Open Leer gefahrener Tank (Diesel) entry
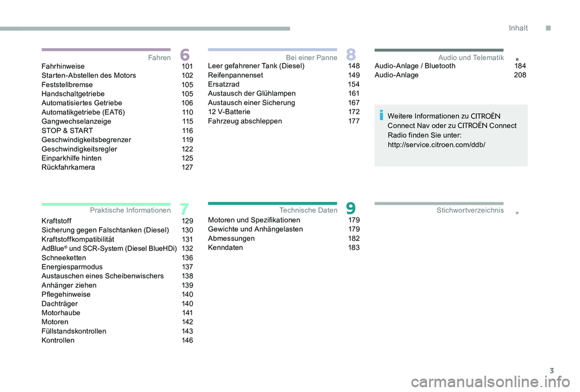 (x=284, y=66)
